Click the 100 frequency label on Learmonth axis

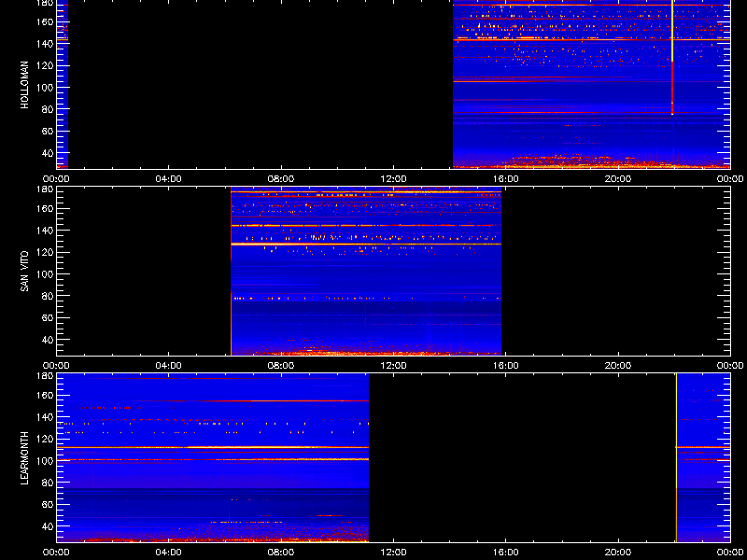tap(46, 461)
